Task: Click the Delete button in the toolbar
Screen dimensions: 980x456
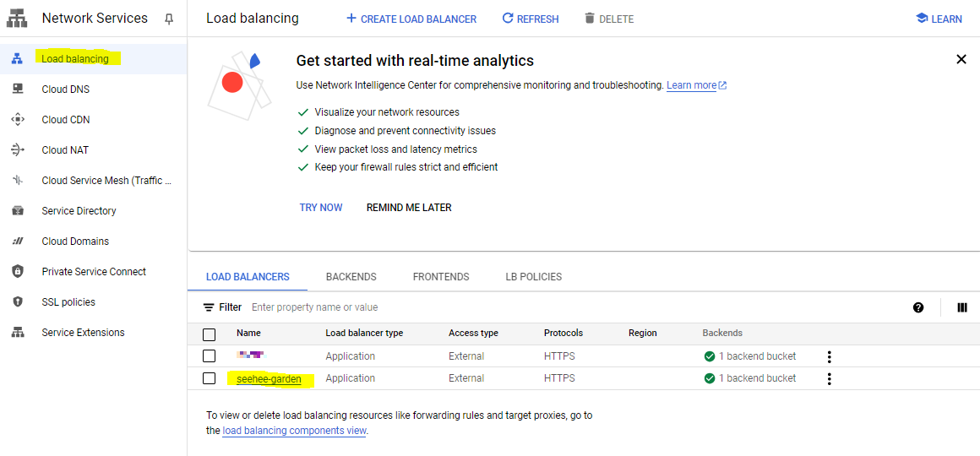Action: pos(609,19)
